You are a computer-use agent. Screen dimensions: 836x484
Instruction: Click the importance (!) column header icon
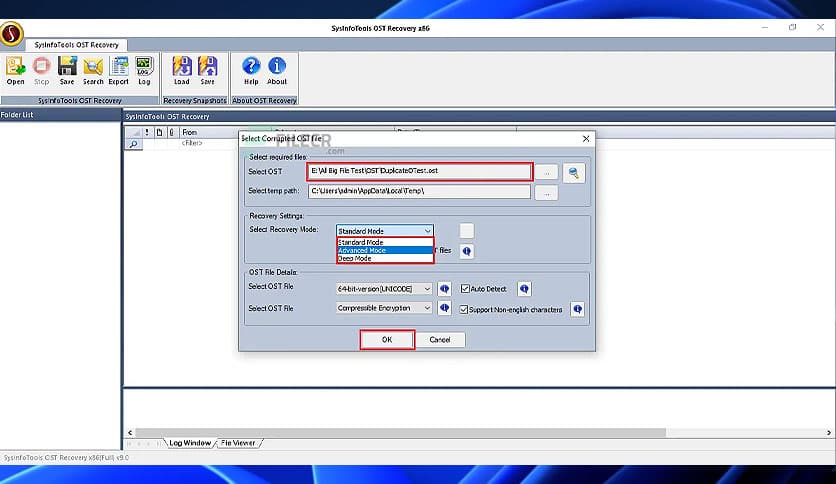coord(147,132)
